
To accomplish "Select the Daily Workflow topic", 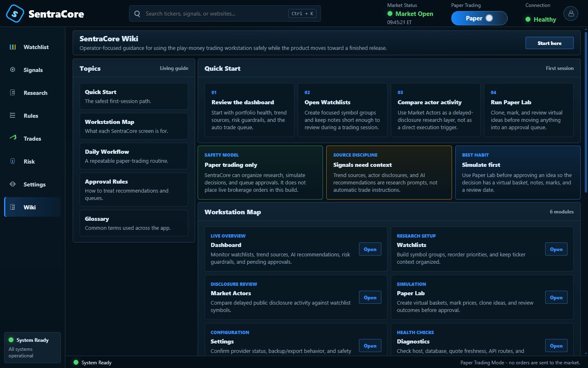I will [134, 156].
